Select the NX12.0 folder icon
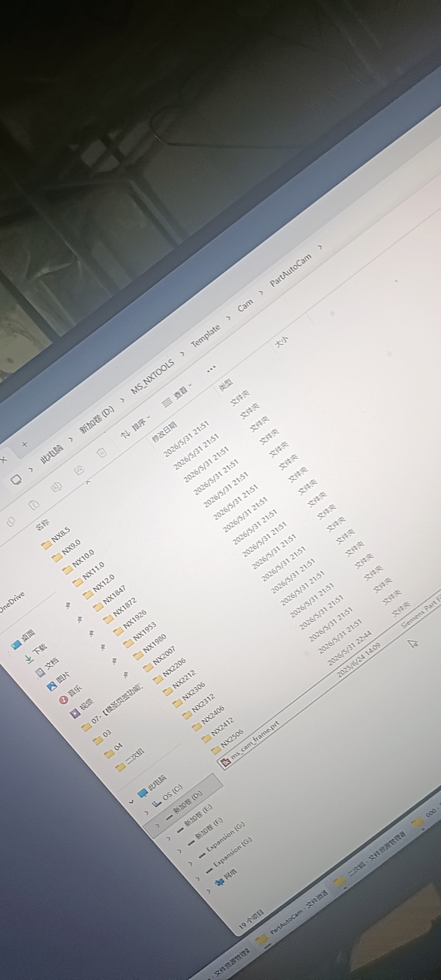This screenshot has width=441, height=980. [x=87, y=595]
